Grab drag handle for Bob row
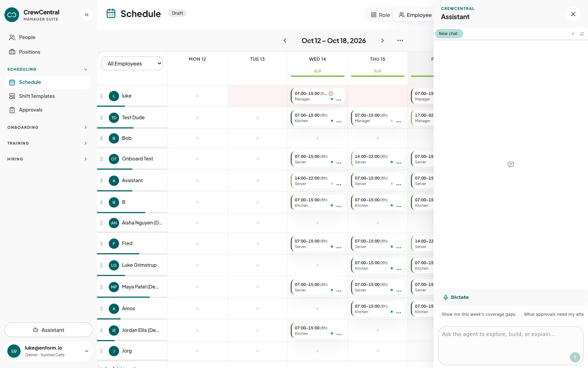The height and width of the screenshot is (368, 588). pyautogui.click(x=101, y=138)
